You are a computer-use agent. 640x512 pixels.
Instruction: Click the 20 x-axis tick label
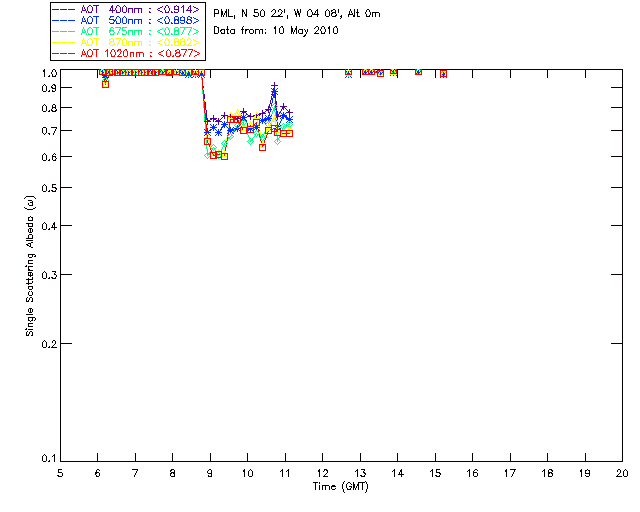click(x=622, y=473)
